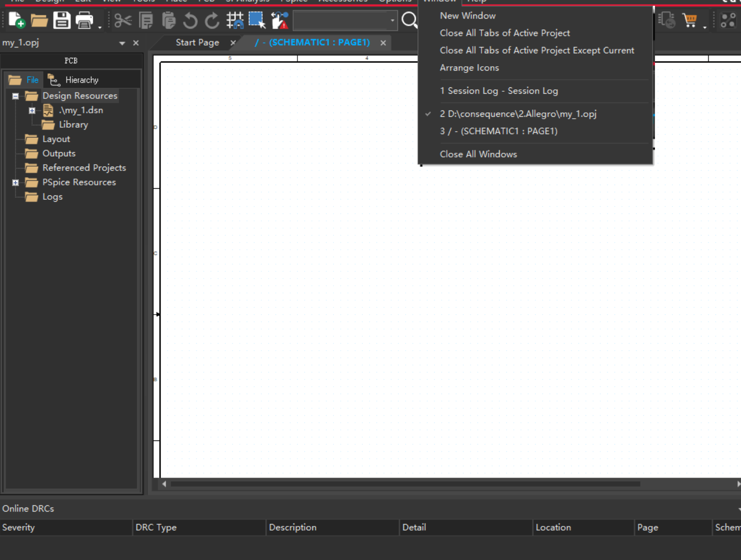Save the design with the floppy disk icon

62,20
